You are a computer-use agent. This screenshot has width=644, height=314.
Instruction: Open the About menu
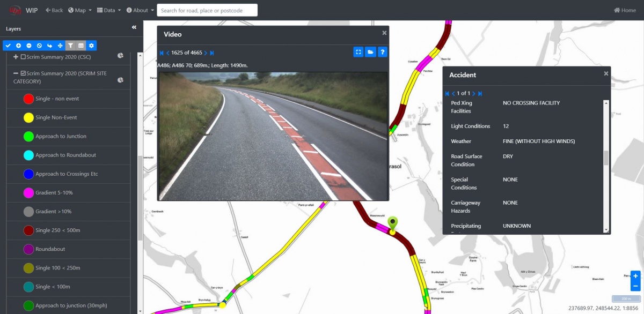pyautogui.click(x=140, y=10)
